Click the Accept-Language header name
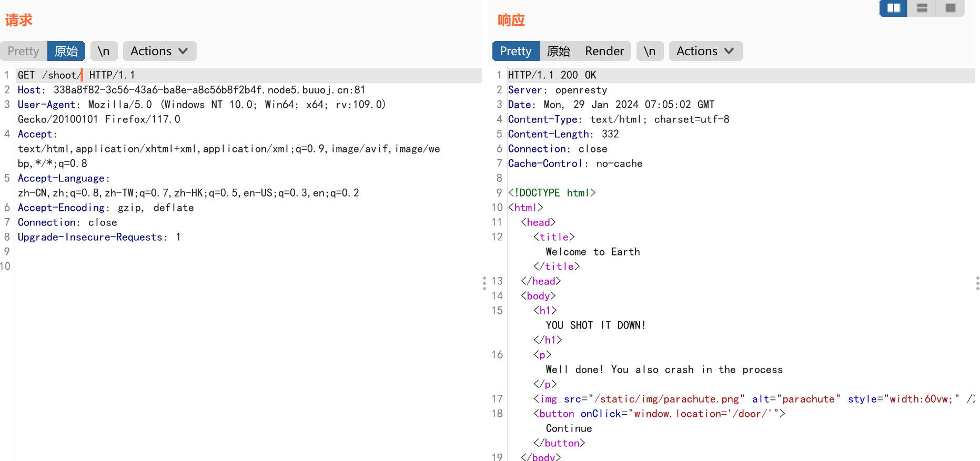The width and height of the screenshot is (980, 461). click(61, 178)
